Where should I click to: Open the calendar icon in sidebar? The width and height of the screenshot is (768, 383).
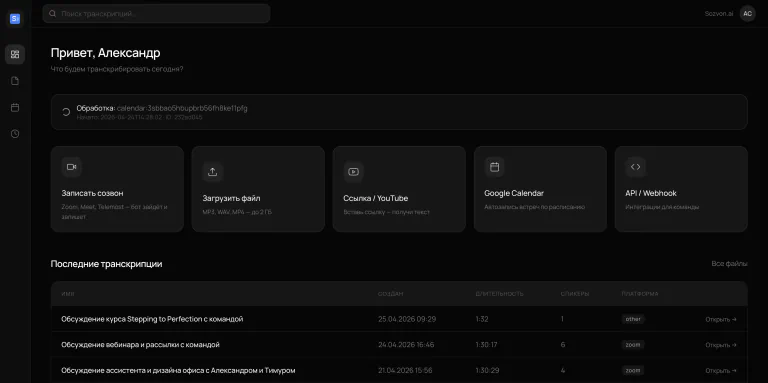click(15, 107)
